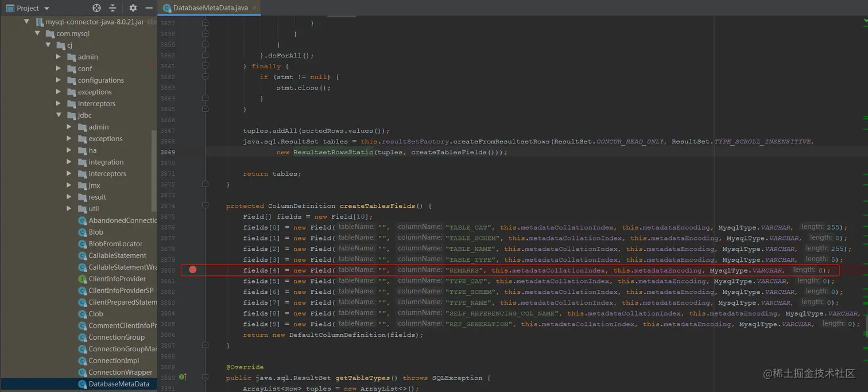
Task: Click stmt.close() on line 3863
Action: tap(304, 88)
